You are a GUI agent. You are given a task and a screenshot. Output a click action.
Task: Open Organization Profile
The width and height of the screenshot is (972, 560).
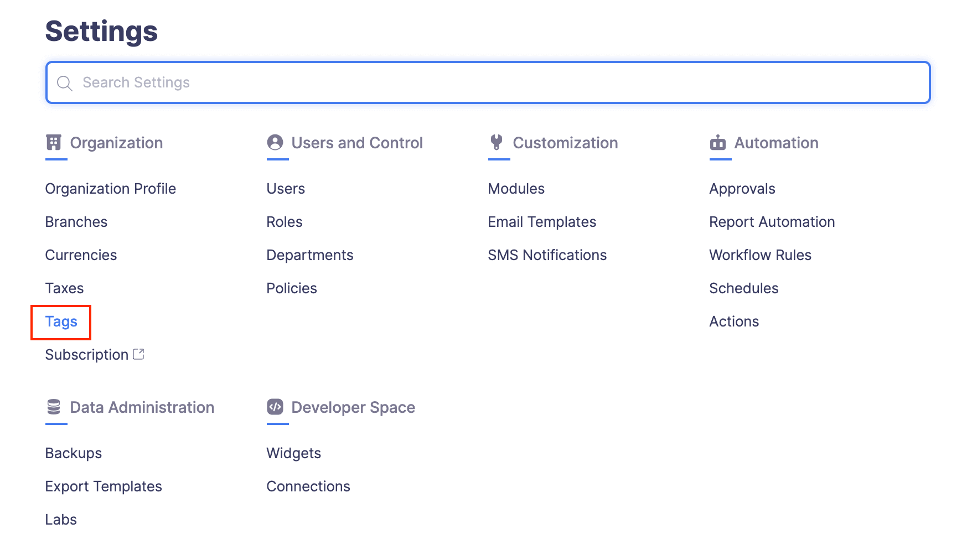[111, 188]
